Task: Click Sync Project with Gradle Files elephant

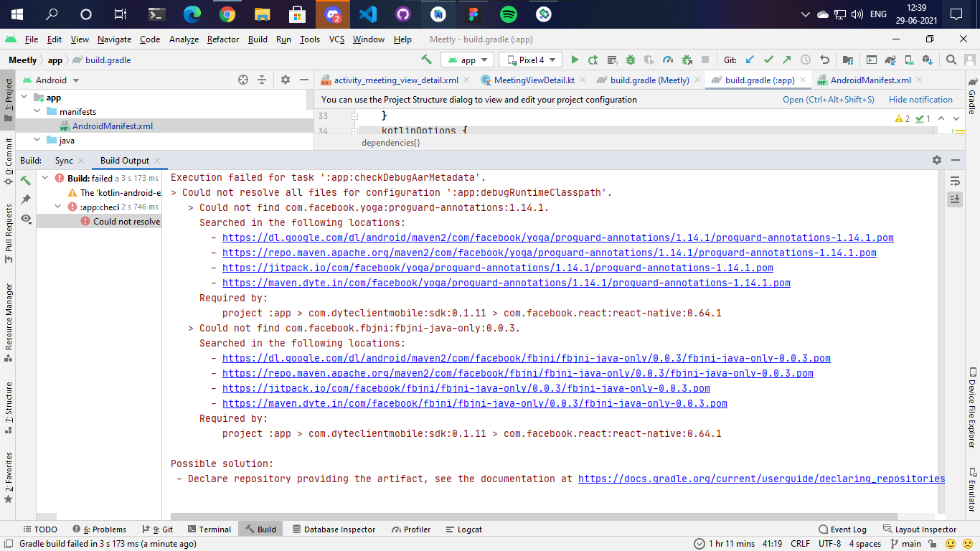Action: [890, 60]
